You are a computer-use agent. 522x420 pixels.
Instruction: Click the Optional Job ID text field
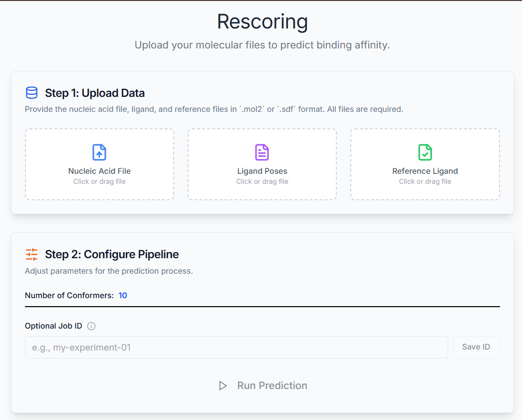pyautogui.click(x=237, y=347)
